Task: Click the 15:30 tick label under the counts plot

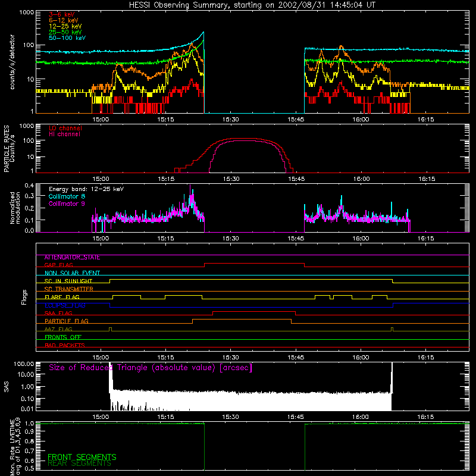Action: point(230,120)
